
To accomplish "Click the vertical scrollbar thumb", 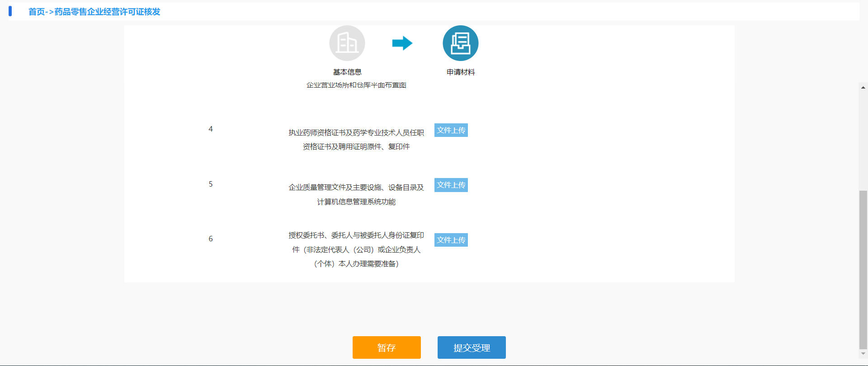I will coord(863,269).
